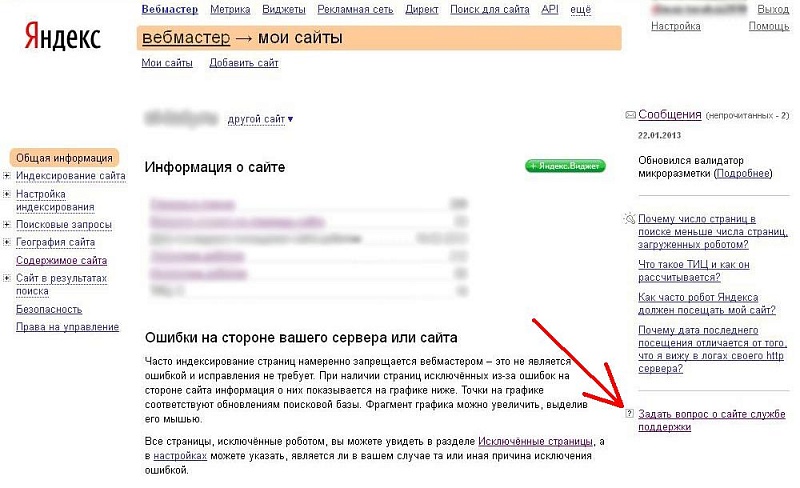Open the Настройка link in the header
The height and width of the screenshot is (488, 800).
coord(676,26)
